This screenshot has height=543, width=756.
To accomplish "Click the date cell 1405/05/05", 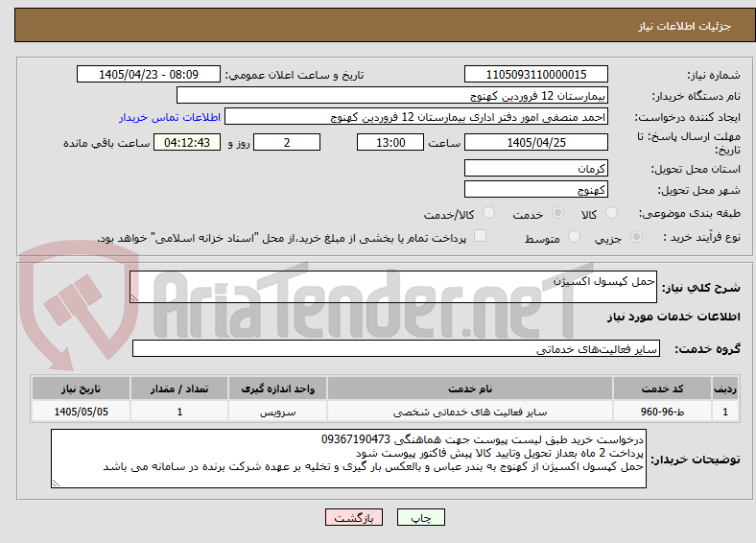I will coord(81,412).
